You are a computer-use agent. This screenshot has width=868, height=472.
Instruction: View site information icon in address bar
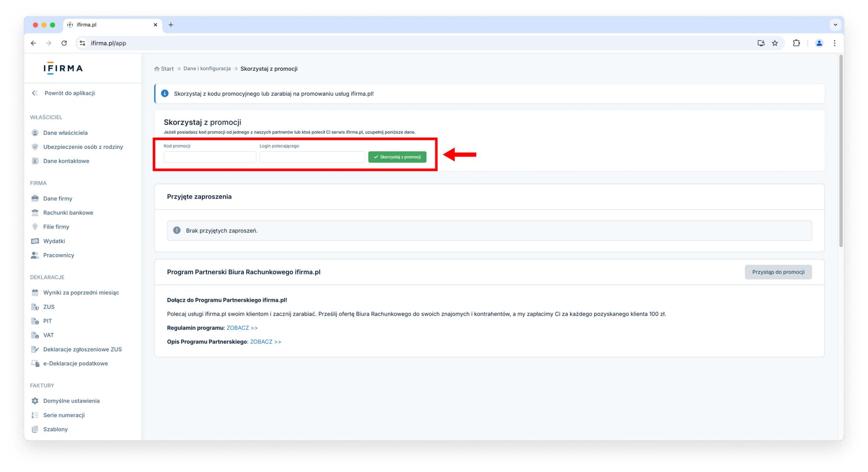[x=83, y=43]
